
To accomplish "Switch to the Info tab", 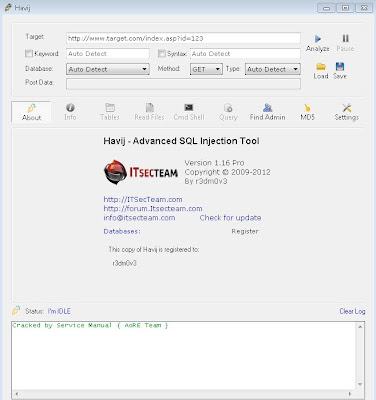I will pos(70,112).
